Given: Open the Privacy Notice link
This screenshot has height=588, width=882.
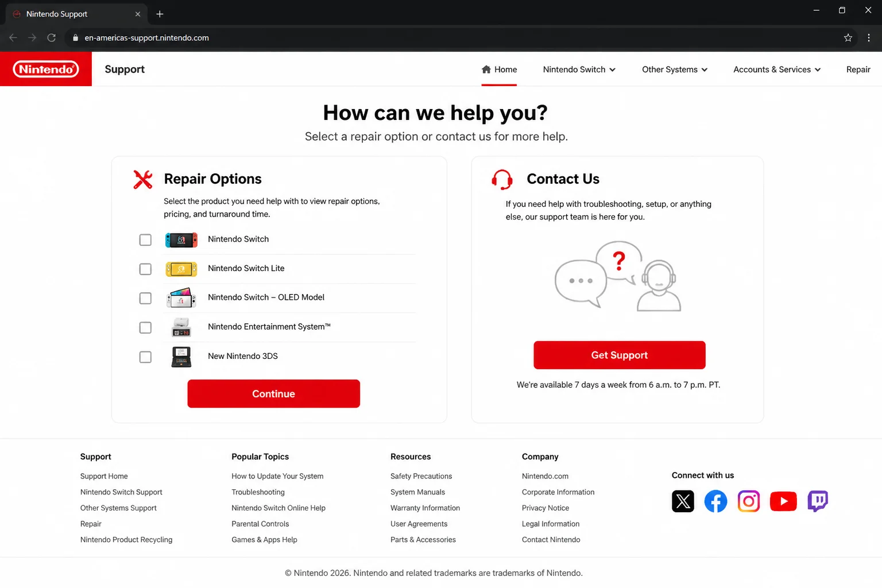Looking at the screenshot, I should pos(546,508).
